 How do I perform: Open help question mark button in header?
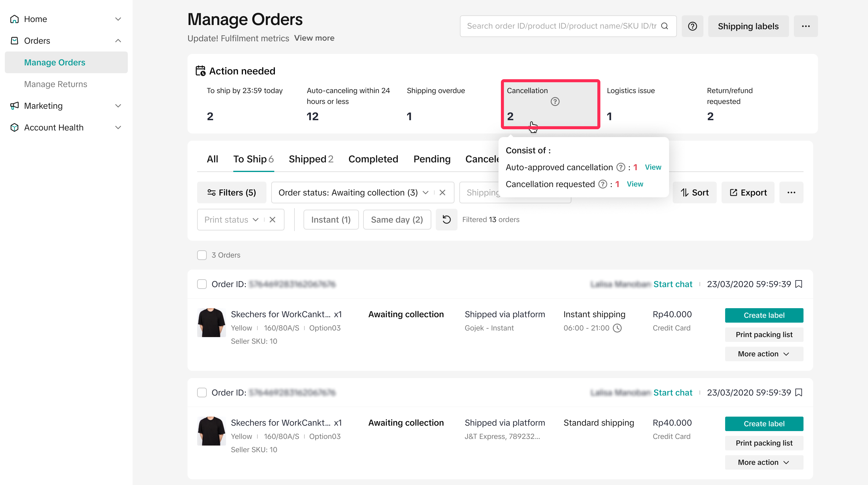692,26
